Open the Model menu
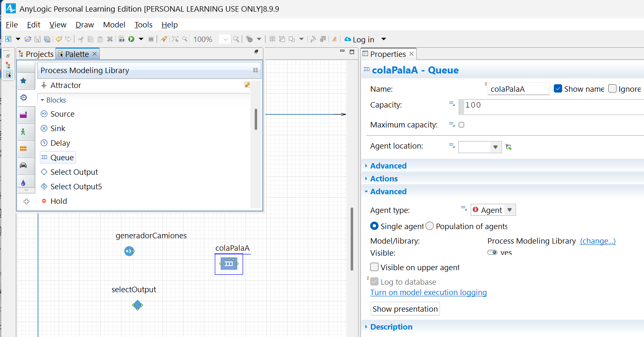This screenshot has height=337, width=644. [114, 24]
